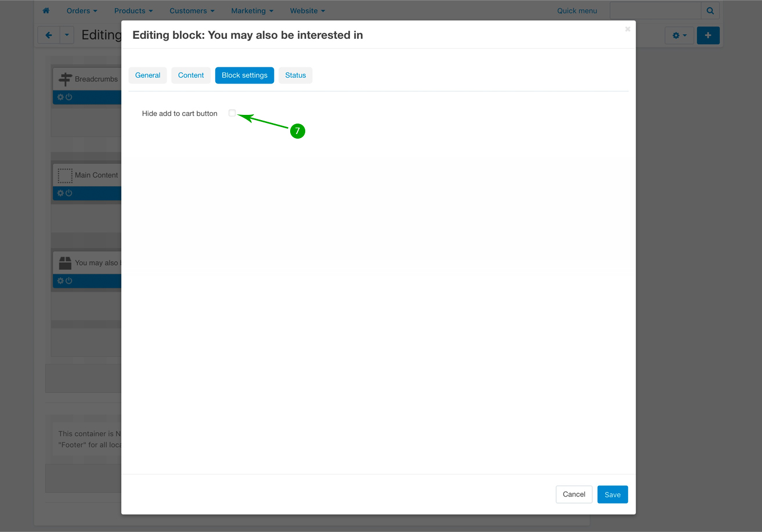Click the Cancel button
This screenshot has width=762, height=532.
point(573,494)
